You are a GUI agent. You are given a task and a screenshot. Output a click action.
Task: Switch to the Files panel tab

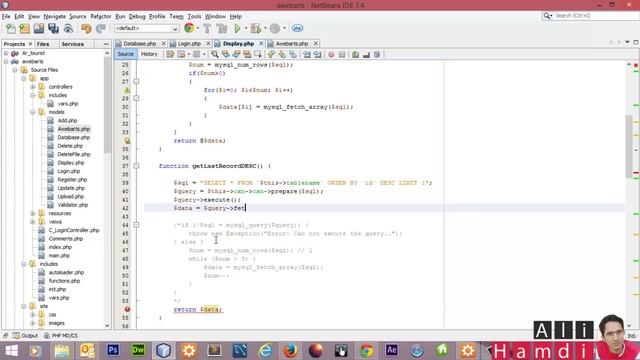click(x=43, y=44)
